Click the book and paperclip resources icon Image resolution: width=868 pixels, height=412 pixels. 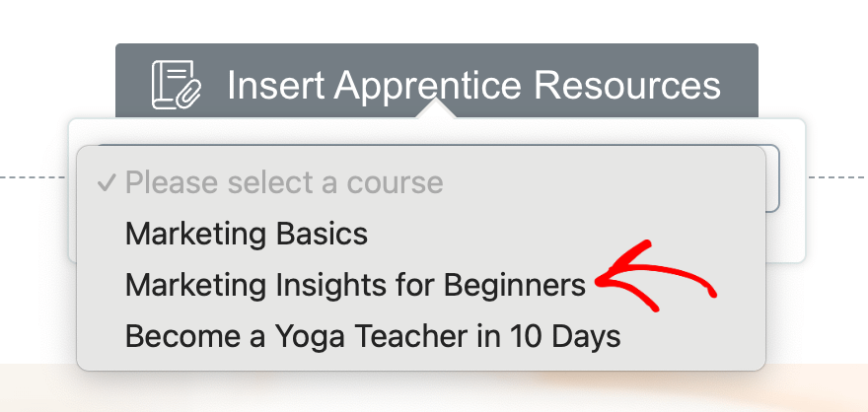point(177,85)
